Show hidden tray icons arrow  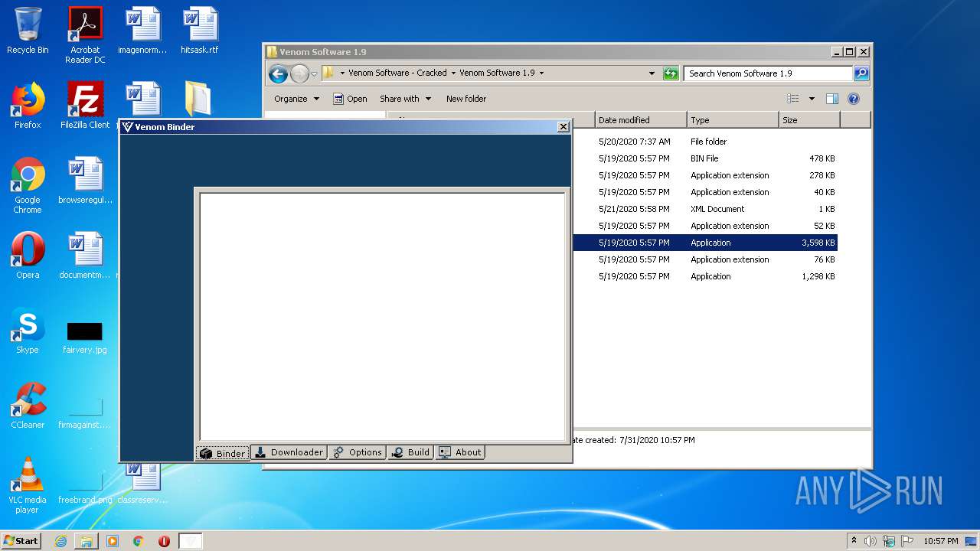pyautogui.click(x=854, y=541)
